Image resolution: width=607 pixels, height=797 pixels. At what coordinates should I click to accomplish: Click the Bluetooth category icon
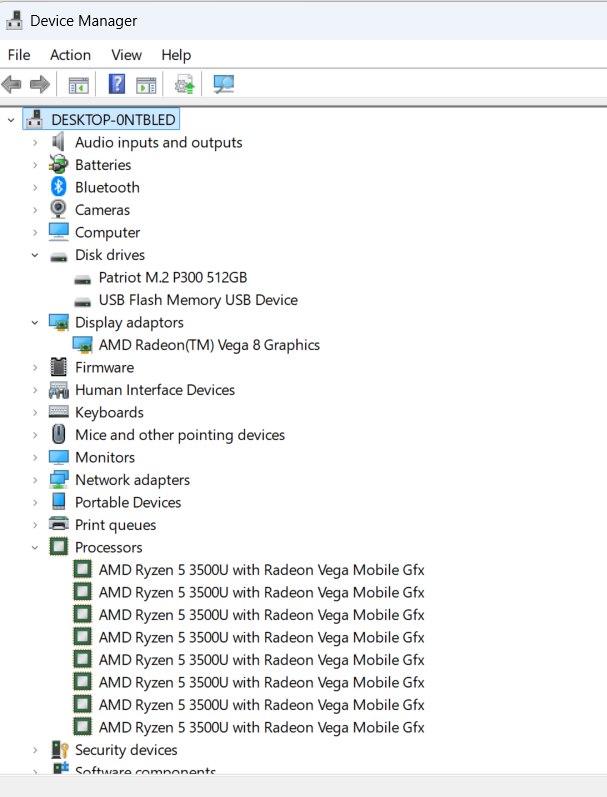58,187
